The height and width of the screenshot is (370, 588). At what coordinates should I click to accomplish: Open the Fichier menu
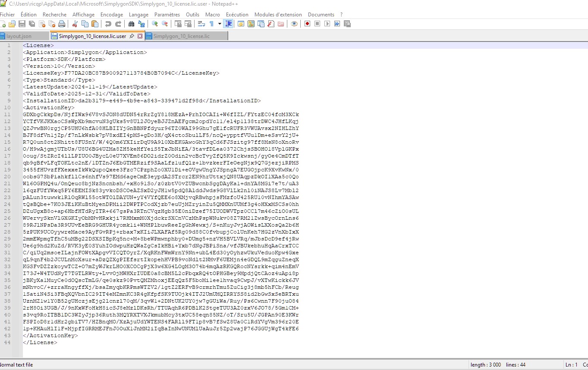[7, 15]
